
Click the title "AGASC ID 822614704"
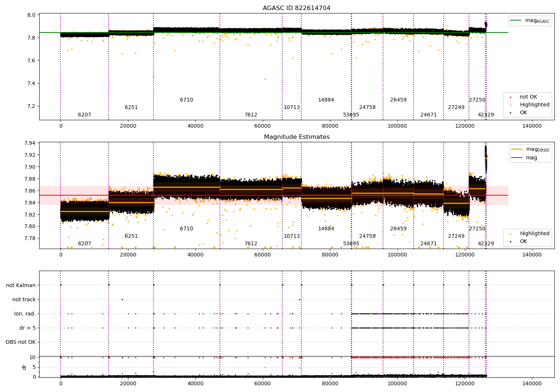(296, 8)
